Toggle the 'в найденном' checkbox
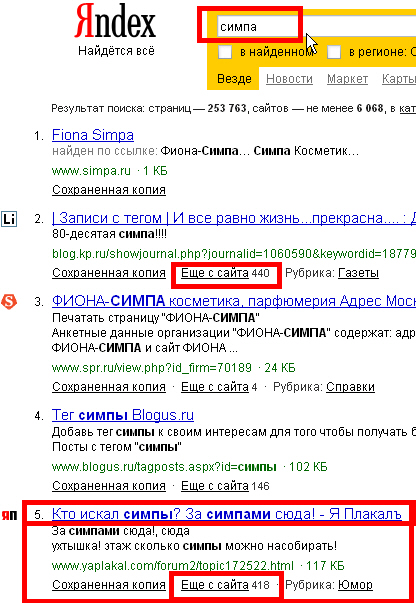 click(225, 52)
